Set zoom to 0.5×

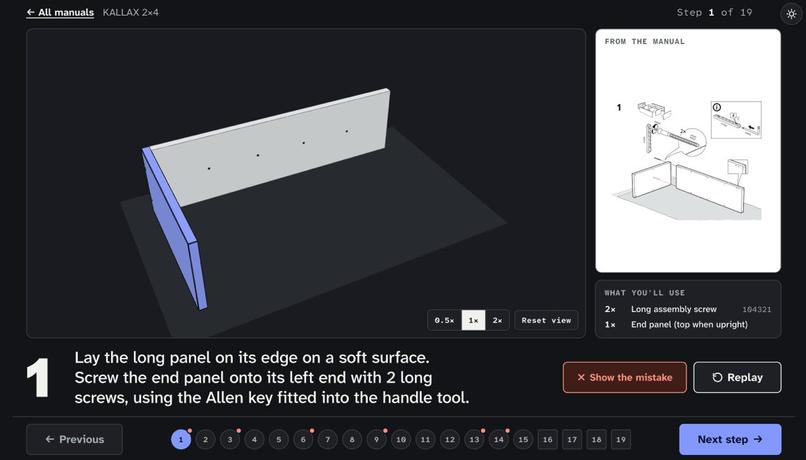(444, 320)
